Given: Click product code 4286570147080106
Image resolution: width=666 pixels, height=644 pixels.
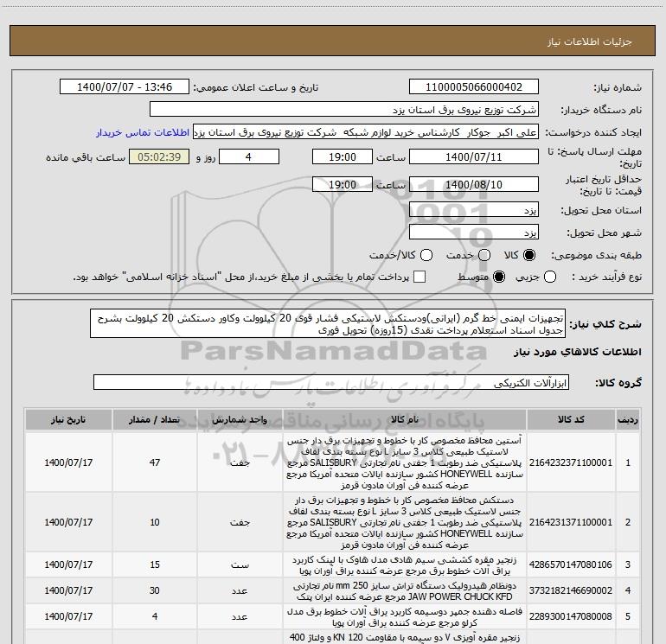Looking at the screenshot, I should coord(571,564).
